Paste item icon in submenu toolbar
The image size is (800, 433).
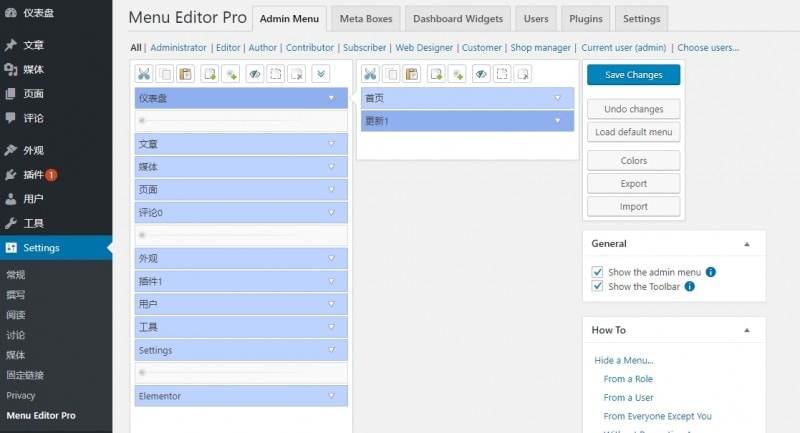[x=412, y=74]
